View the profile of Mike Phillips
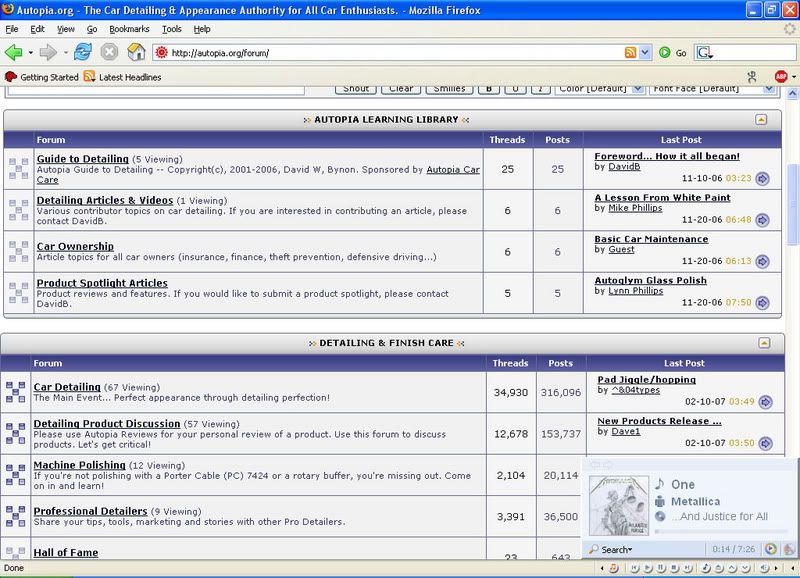Screen dimensions: 800x578 click(635, 208)
